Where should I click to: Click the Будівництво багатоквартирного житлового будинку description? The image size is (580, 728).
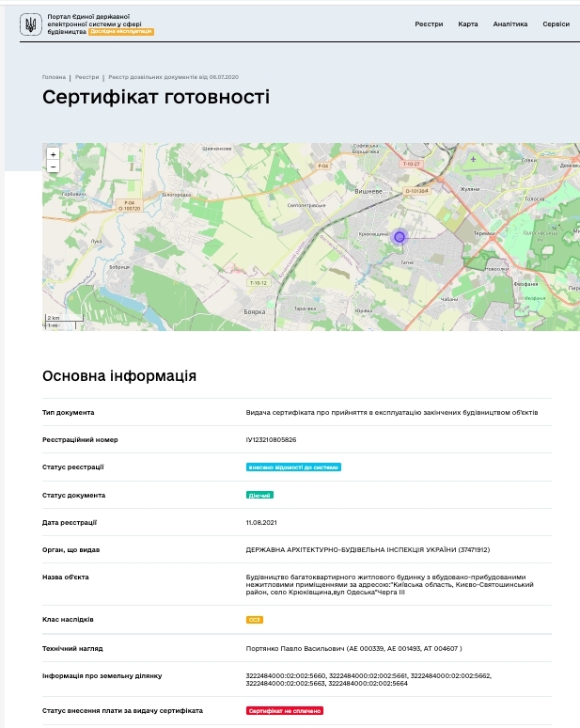tap(389, 584)
